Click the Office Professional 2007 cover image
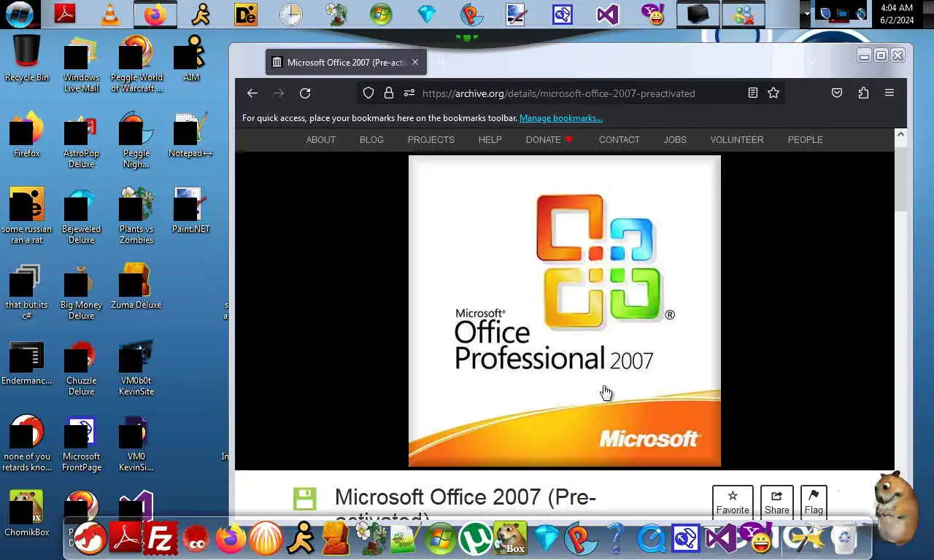934x560 pixels. (x=565, y=311)
